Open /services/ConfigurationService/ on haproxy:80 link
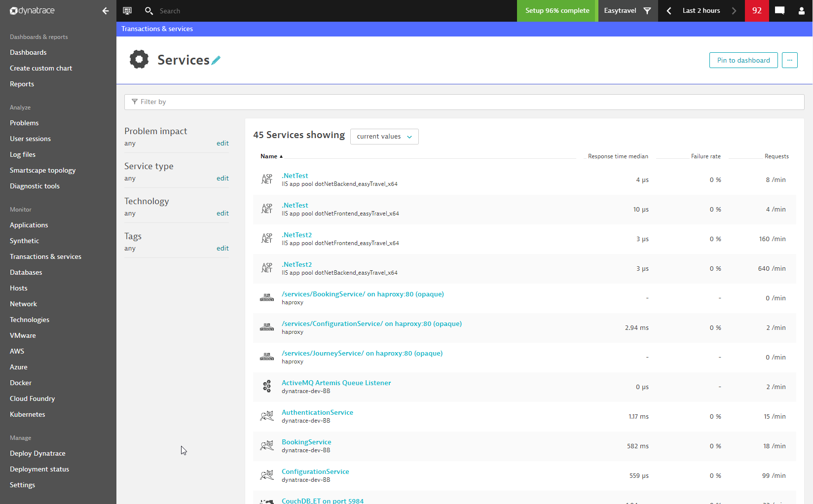Screen dimensions: 813x504 click(x=371, y=324)
